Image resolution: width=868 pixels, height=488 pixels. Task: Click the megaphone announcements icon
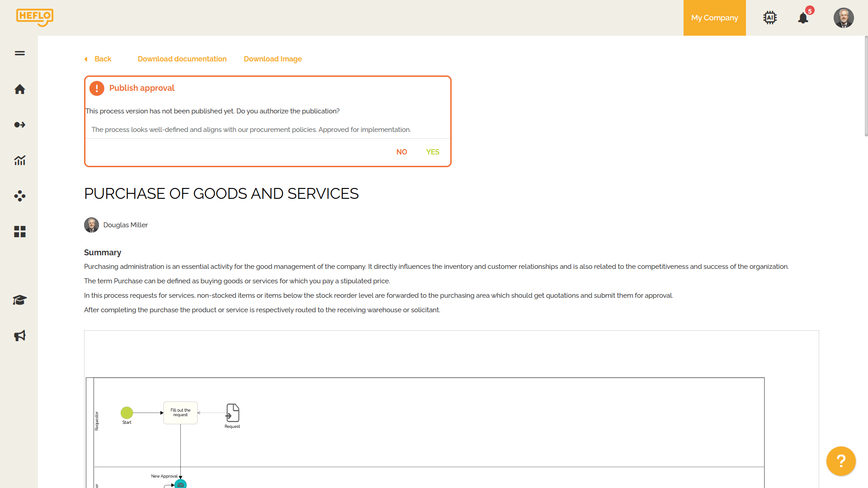[x=19, y=336]
